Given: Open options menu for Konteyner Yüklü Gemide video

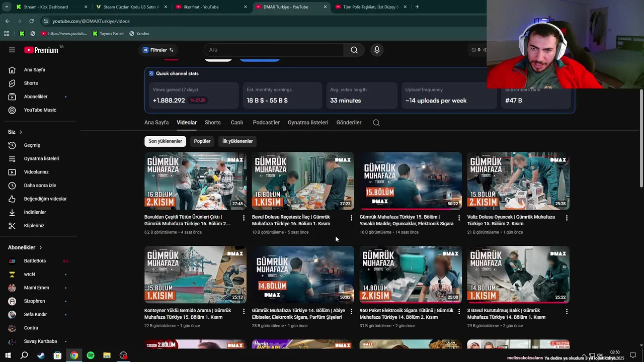Looking at the screenshot, I should pyautogui.click(x=244, y=311).
